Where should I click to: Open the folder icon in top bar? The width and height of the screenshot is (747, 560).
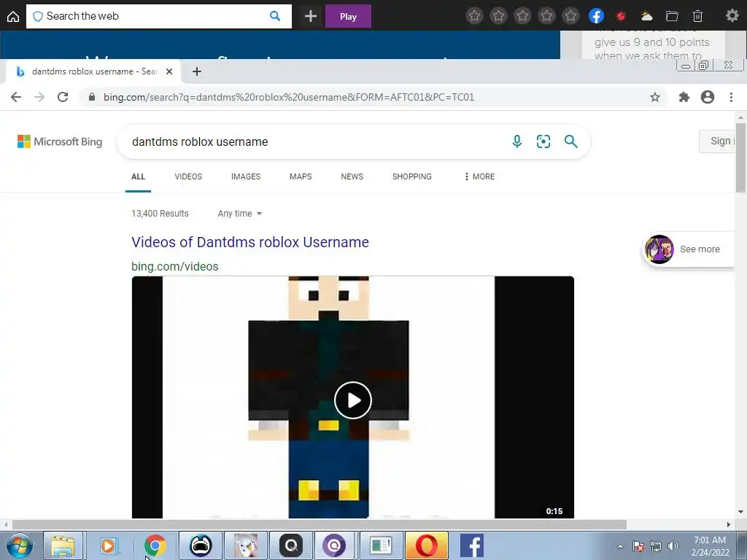click(x=672, y=16)
